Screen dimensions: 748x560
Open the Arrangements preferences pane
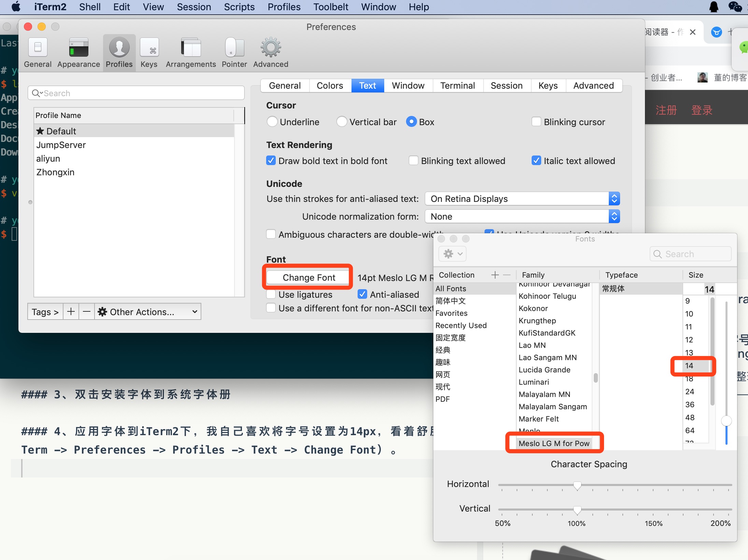[191, 53]
